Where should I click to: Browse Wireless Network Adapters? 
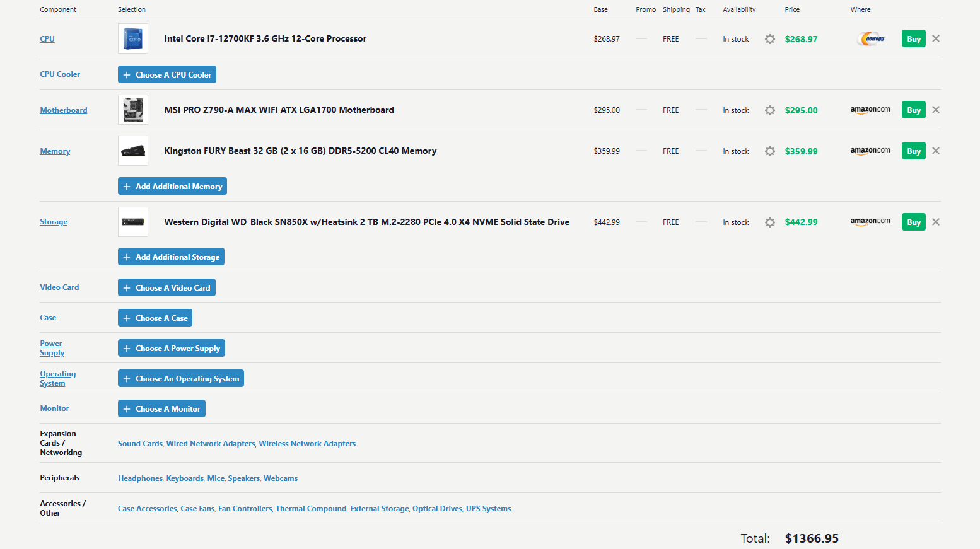[307, 444]
